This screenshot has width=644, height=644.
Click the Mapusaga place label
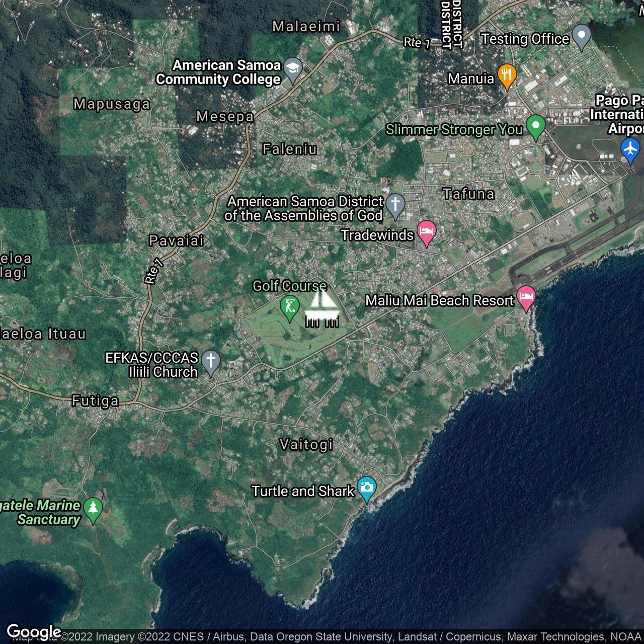(112, 104)
